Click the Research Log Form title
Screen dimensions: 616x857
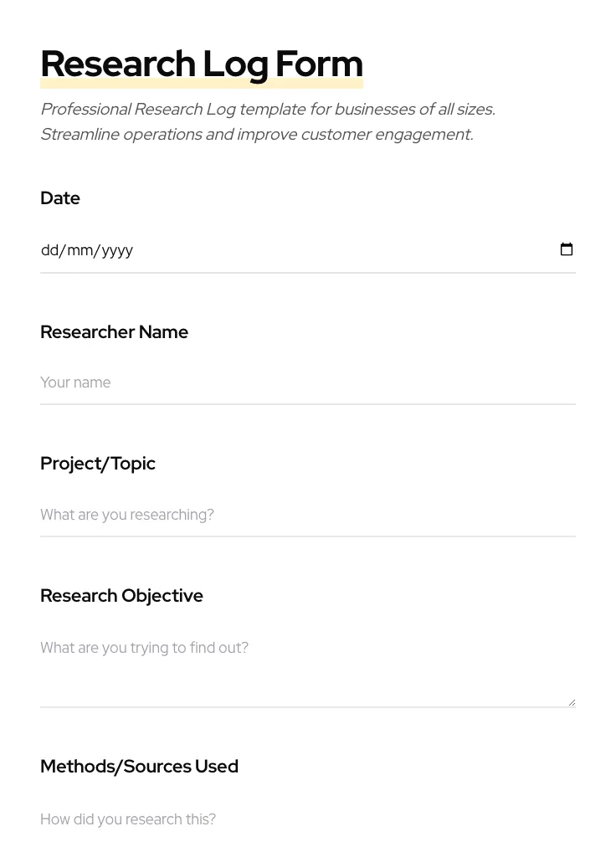pos(201,64)
